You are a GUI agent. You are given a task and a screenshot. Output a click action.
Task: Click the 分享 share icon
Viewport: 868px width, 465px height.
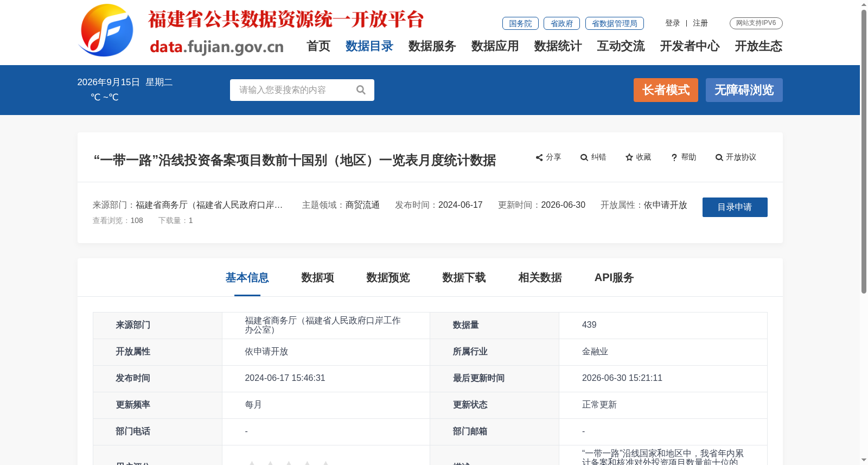(x=539, y=157)
